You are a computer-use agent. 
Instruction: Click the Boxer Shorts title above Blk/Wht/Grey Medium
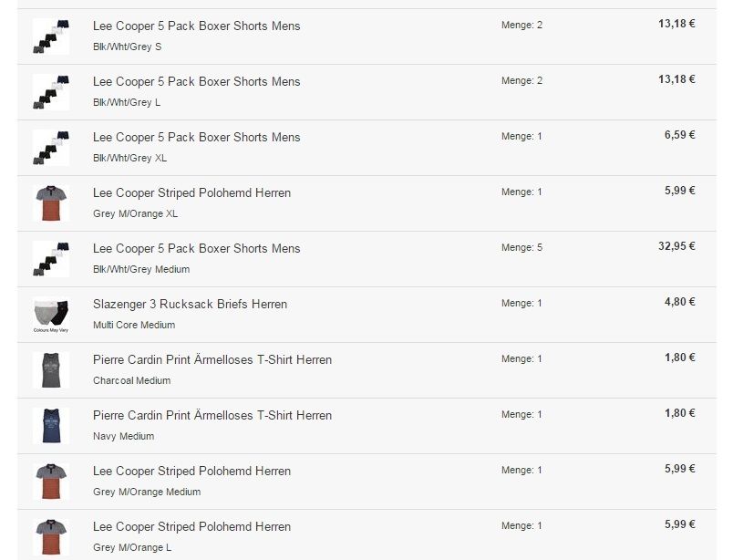(x=196, y=248)
